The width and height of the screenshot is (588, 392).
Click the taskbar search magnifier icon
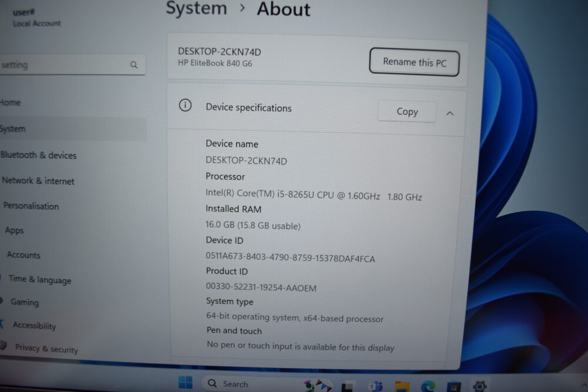pyautogui.click(x=212, y=383)
